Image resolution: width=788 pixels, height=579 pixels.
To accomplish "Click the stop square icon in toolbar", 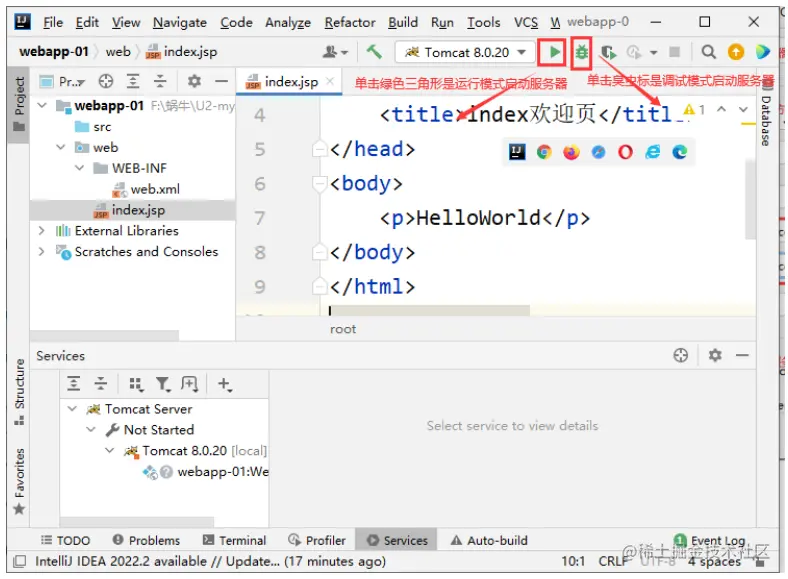I will [674, 52].
